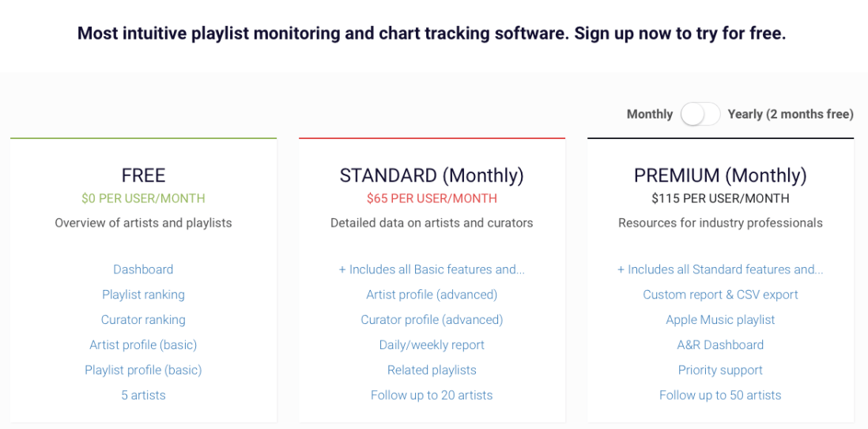Click Curator profile (advanced) link
The width and height of the screenshot is (868, 429).
coord(432,320)
